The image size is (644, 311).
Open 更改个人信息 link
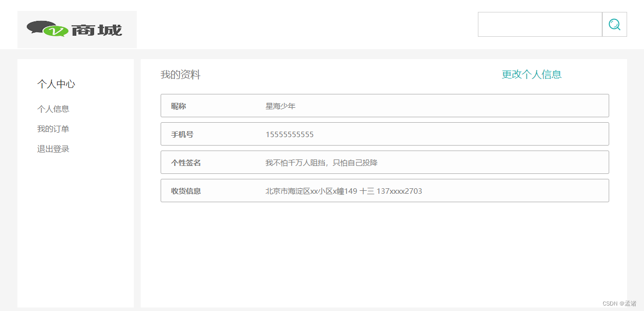tap(532, 75)
